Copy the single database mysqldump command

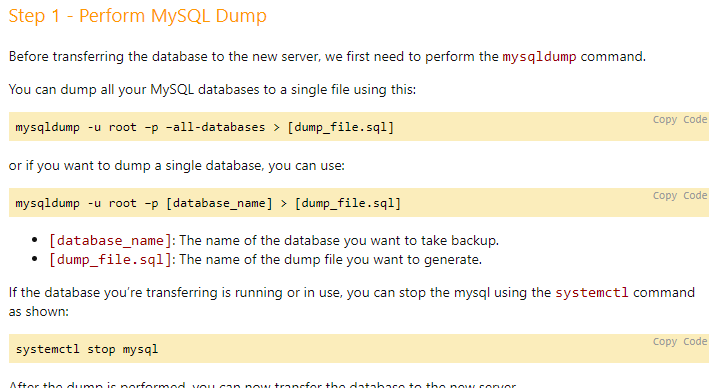coord(664,196)
